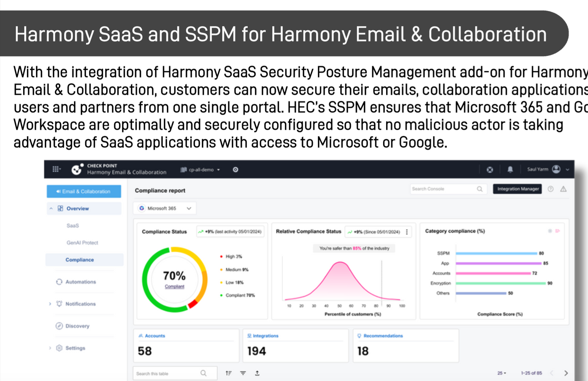The width and height of the screenshot is (588, 381).
Task: Open the Microsoft 365 application dropdown
Action: coord(165,208)
